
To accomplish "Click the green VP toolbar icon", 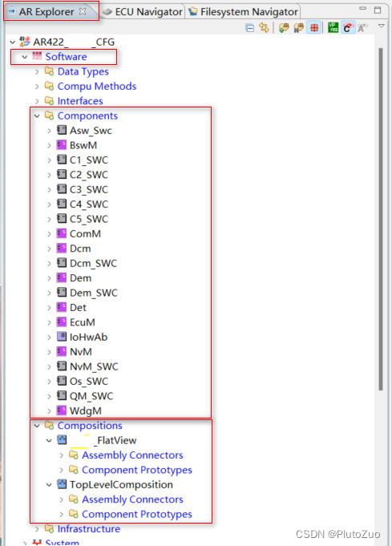I will [333, 28].
